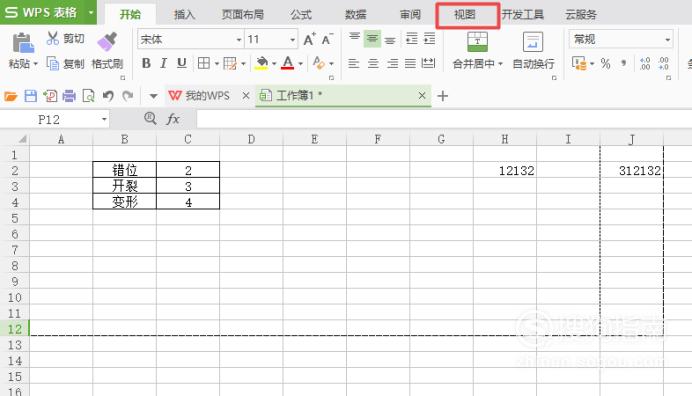Click the increase decimal places icon
The width and height of the screenshot is (692, 396).
[x=645, y=64]
